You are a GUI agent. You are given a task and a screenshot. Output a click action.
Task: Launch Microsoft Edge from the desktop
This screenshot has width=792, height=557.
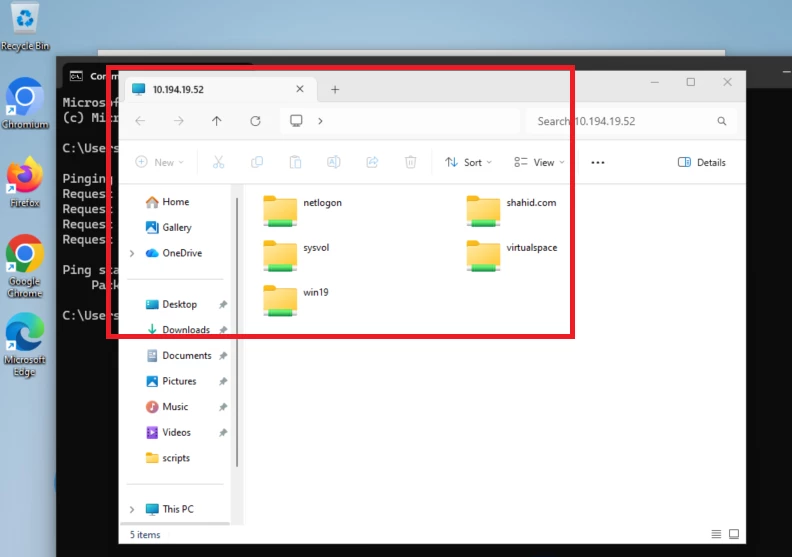pos(24,345)
